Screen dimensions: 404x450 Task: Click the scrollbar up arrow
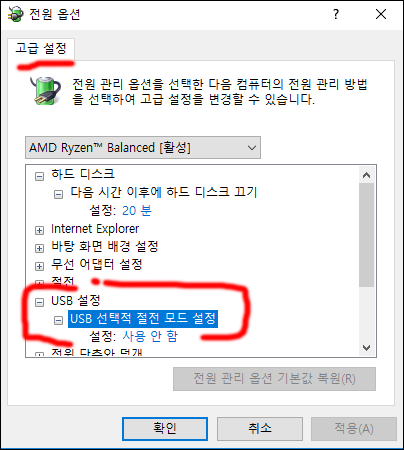(367, 175)
